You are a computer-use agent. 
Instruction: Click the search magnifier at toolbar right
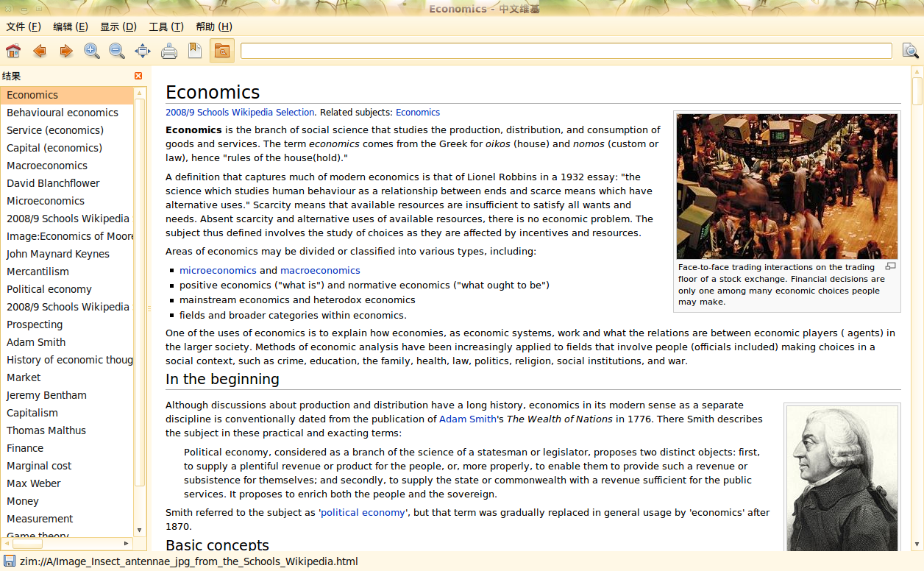coord(911,51)
